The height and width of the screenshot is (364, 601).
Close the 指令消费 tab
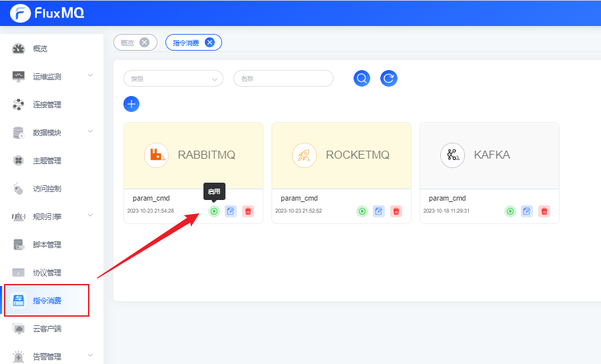[209, 42]
